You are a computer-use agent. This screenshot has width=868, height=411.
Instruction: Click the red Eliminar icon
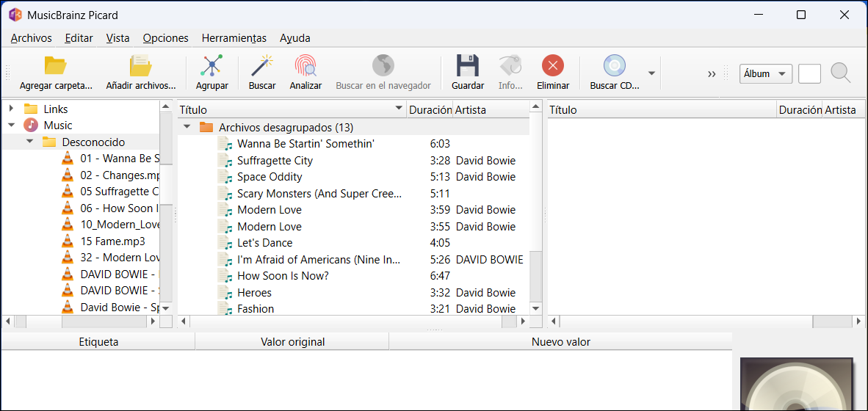(x=552, y=66)
